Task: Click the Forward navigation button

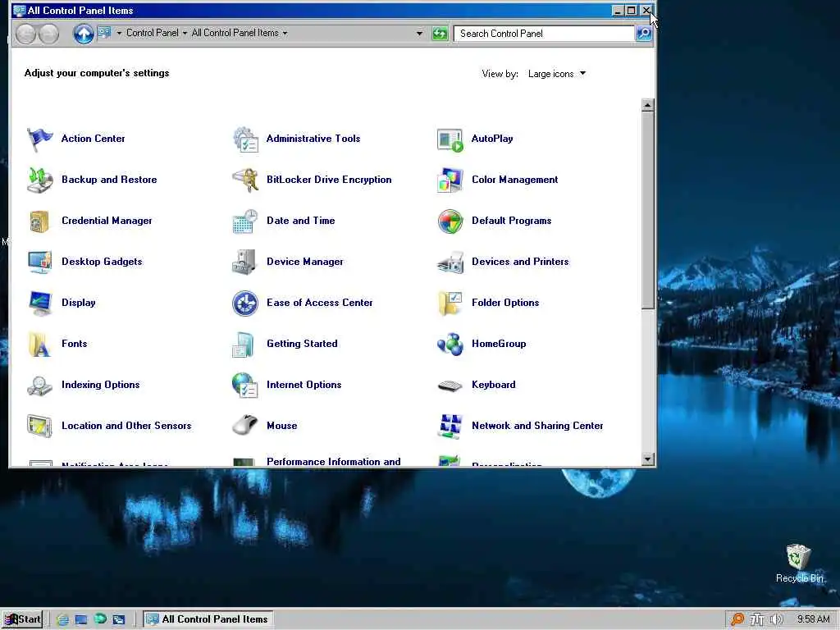Action: tap(48, 34)
